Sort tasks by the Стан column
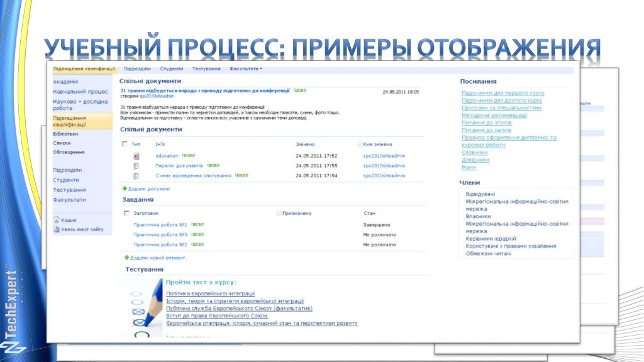 point(369,214)
